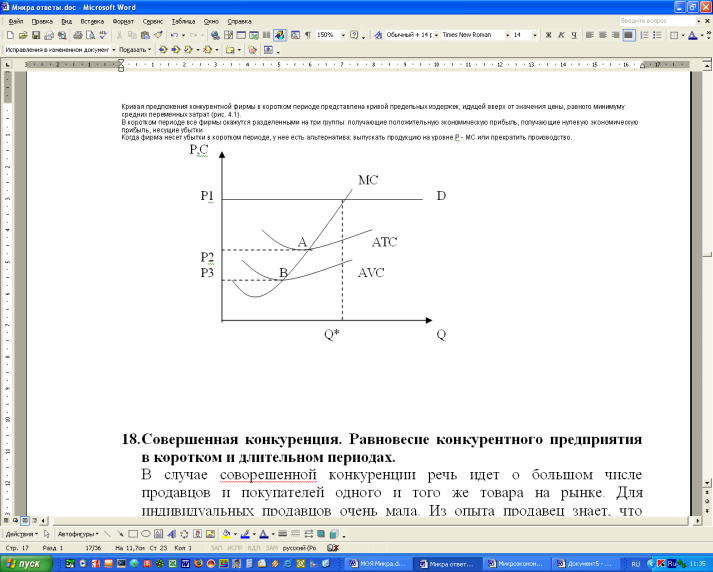Run spelling and grammar check
713x572 pixels.
[103, 35]
